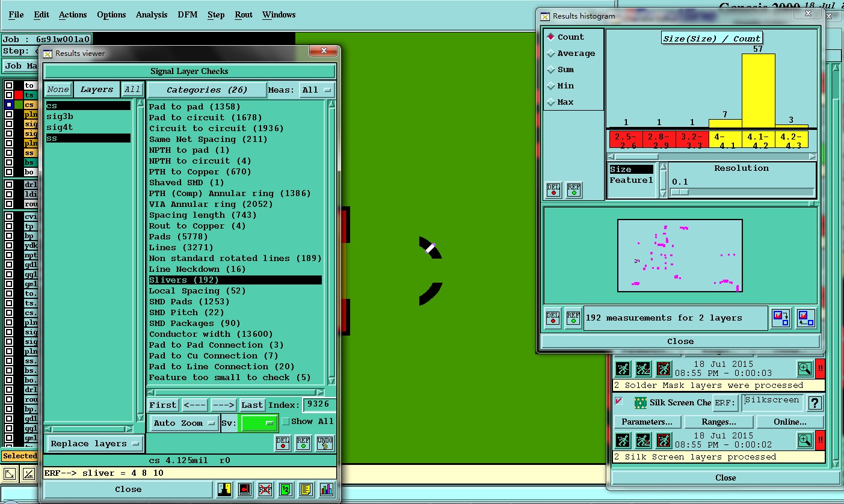Image resolution: width=844 pixels, height=504 pixels.
Task: Click histogram import arrow-left icon
Action: [805, 318]
